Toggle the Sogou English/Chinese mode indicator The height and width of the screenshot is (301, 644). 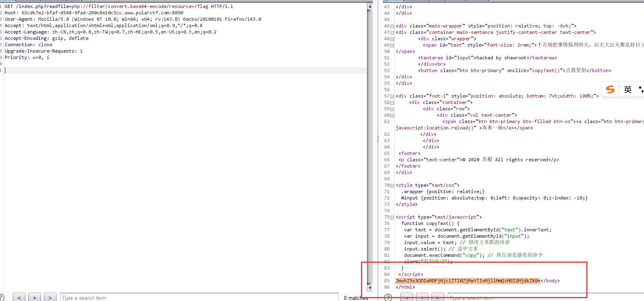click(x=628, y=90)
